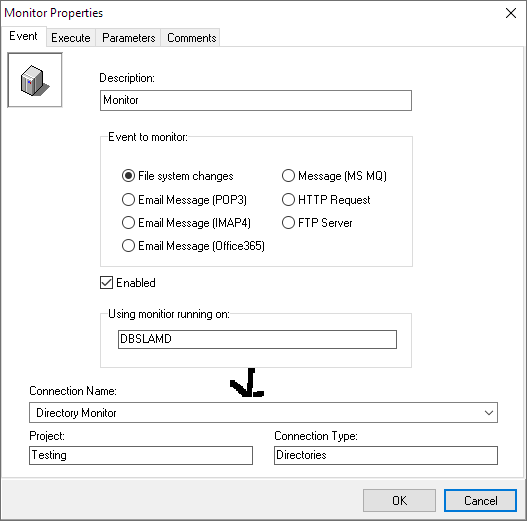Click the Project field containing Testing
The image size is (527, 521).
pos(141,455)
